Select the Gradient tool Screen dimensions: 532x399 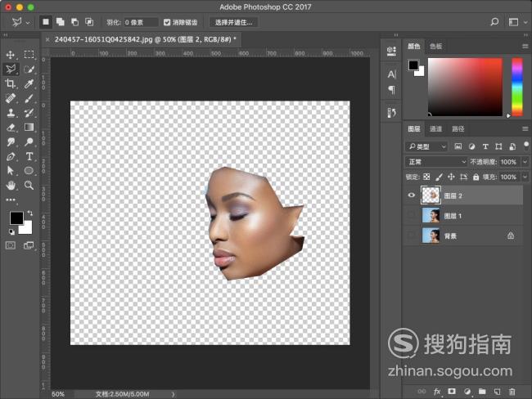point(29,127)
